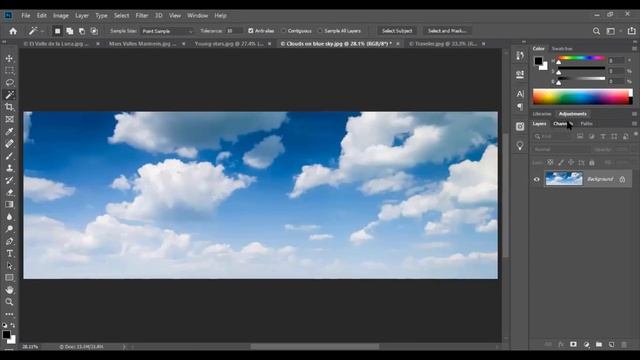
Task: Select the Clone Stamp tool
Action: (9, 168)
